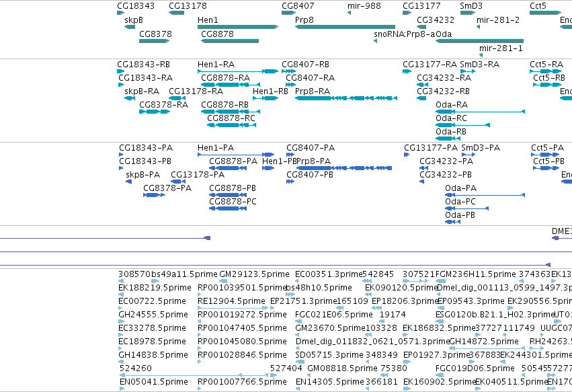Click the CG8878-RC transcript label
Screen dimensions: 572x392
click(x=231, y=118)
